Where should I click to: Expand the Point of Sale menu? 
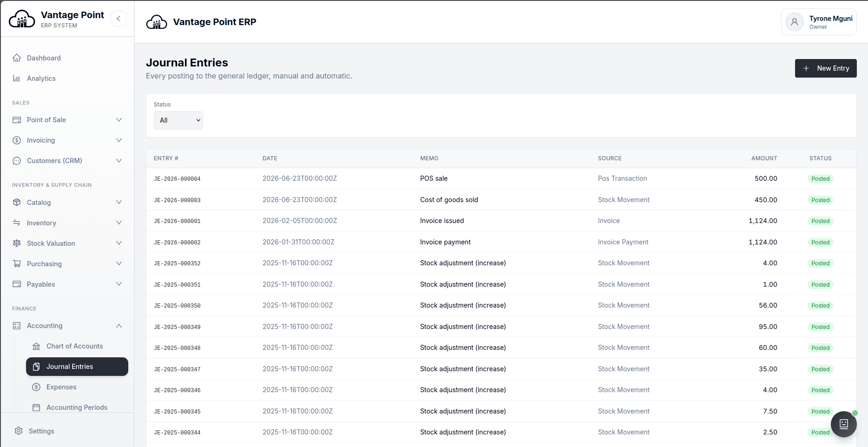coord(68,120)
